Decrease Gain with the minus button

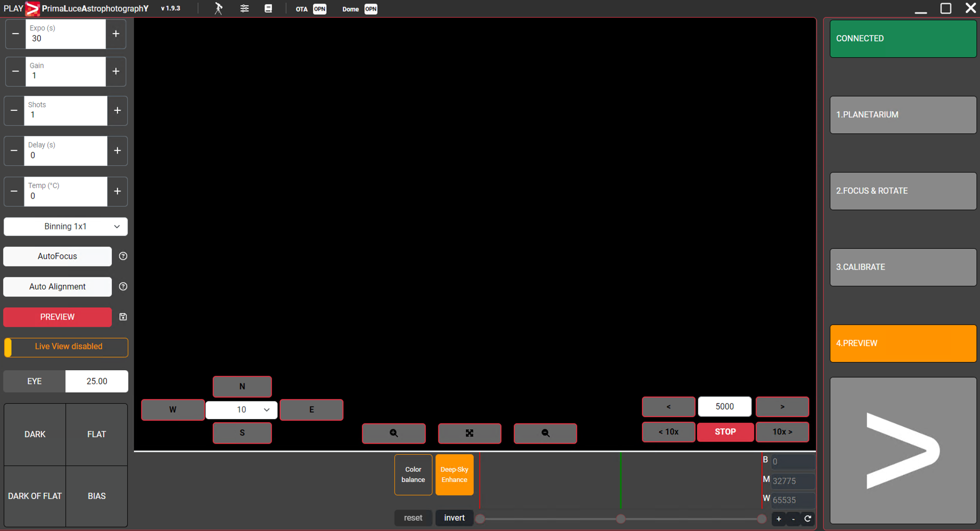pyautogui.click(x=16, y=71)
